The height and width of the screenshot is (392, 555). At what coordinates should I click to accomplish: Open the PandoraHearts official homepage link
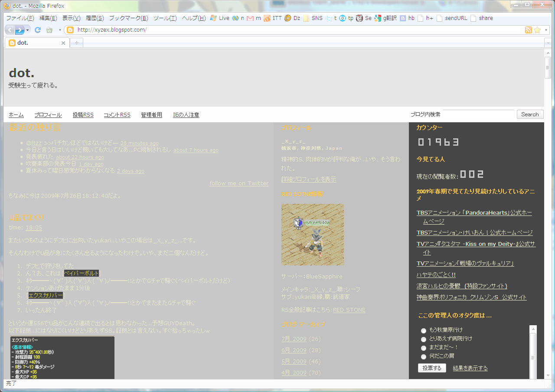(x=474, y=217)
